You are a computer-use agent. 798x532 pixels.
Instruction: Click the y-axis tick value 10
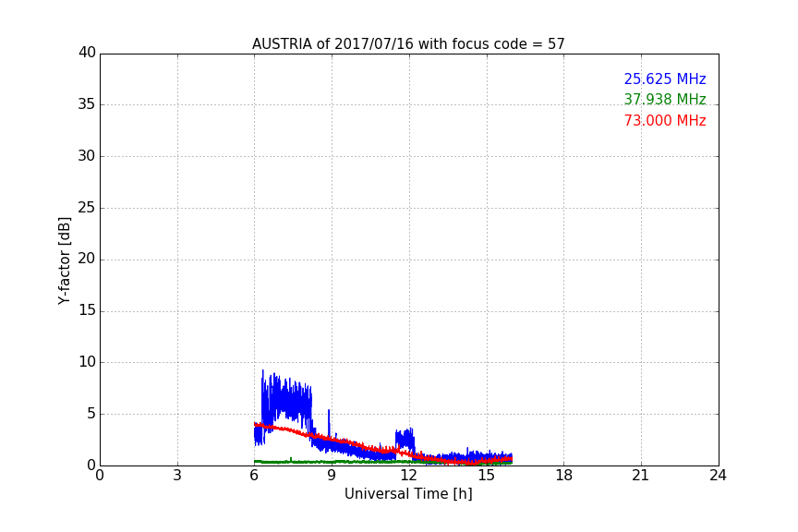[x=87, y=362]
